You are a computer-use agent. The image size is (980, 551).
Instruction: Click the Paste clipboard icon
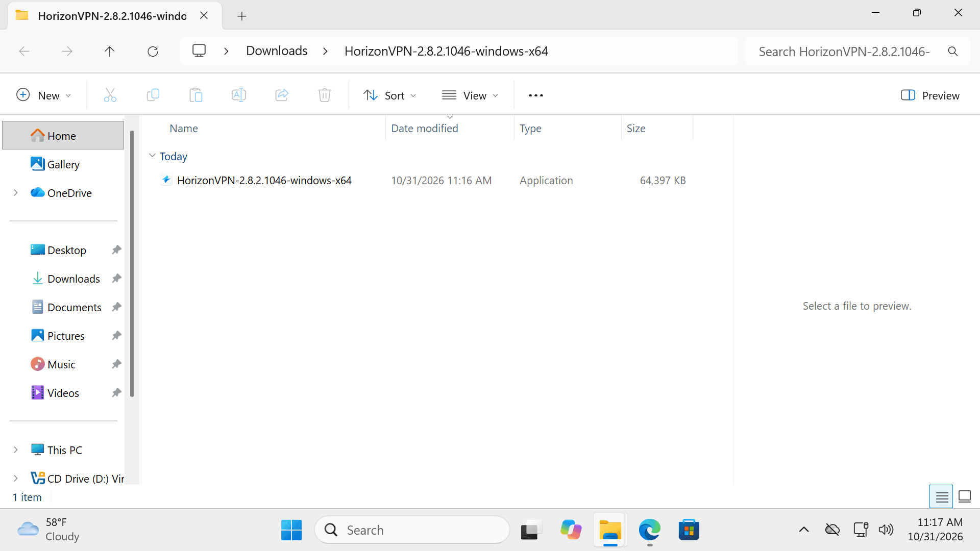point(196,95)
